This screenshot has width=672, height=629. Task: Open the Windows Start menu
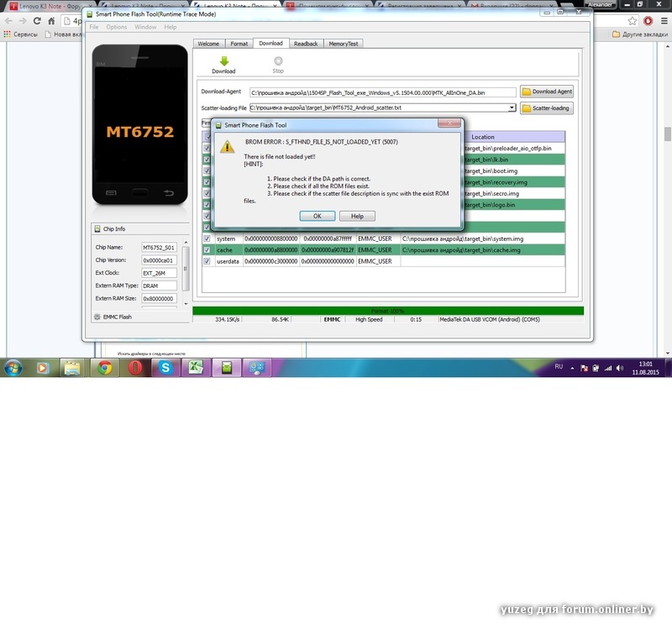tap(14, 367)
